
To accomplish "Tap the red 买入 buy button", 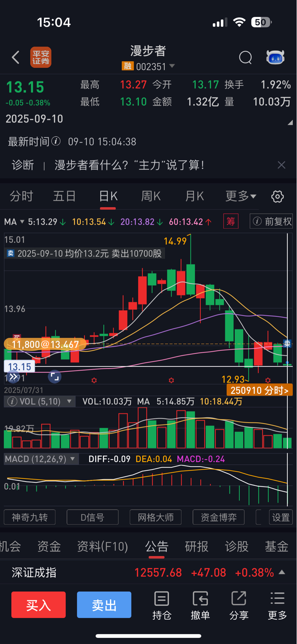I will tap(39, 605).
